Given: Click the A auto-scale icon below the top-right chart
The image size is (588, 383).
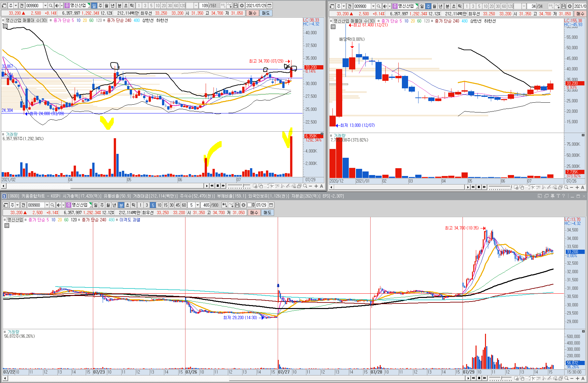Looking at the screenshot, I should pos(582,187).
